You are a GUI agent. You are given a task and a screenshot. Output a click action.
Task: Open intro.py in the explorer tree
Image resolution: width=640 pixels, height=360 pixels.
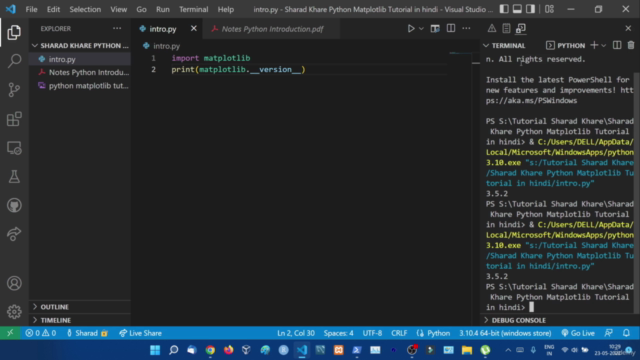(80, 59)
